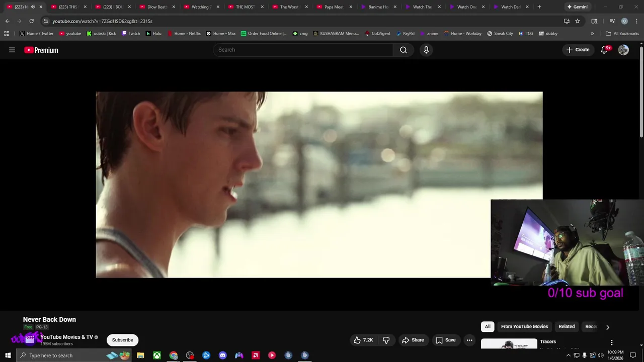
Task: Open Gemini button in Chrome
Action: coord(577,7)
